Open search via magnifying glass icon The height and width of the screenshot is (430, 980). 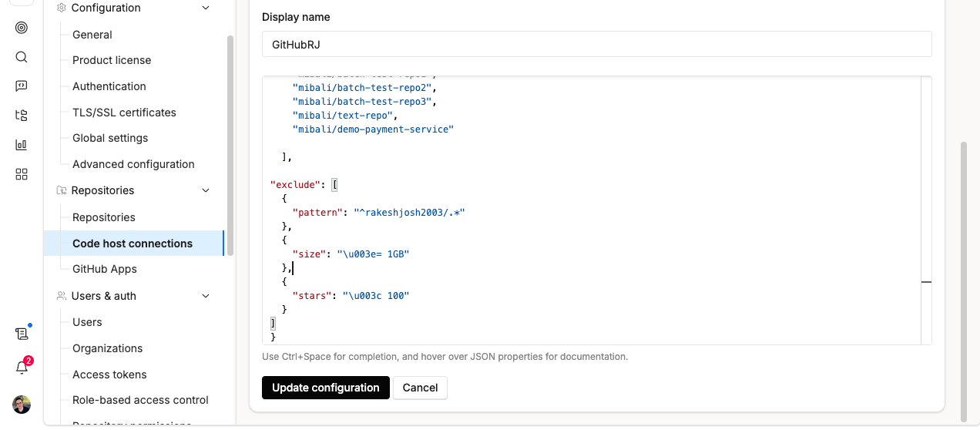pyautogui.click(x=22, y=57)
